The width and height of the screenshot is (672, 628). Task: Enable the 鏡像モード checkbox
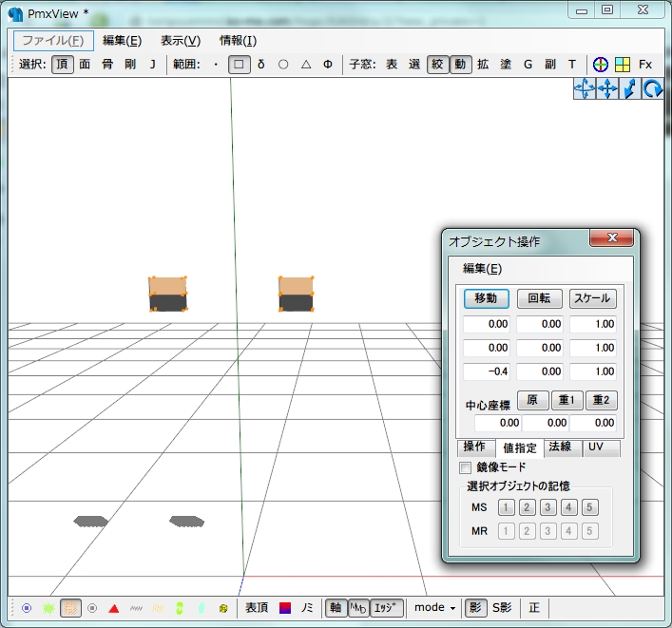[465, 467]
